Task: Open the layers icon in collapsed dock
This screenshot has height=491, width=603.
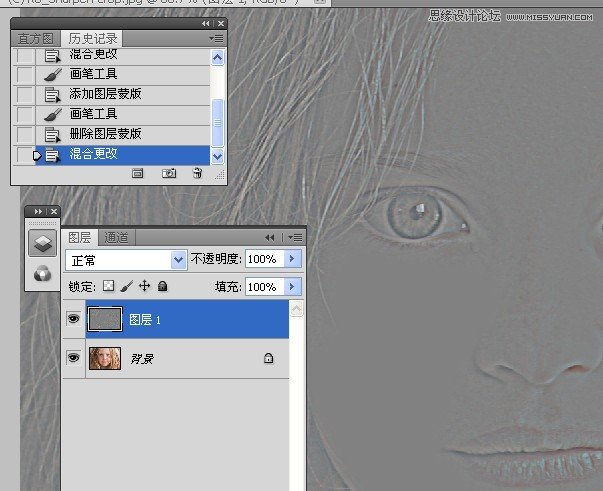Action: pos(42,243)
